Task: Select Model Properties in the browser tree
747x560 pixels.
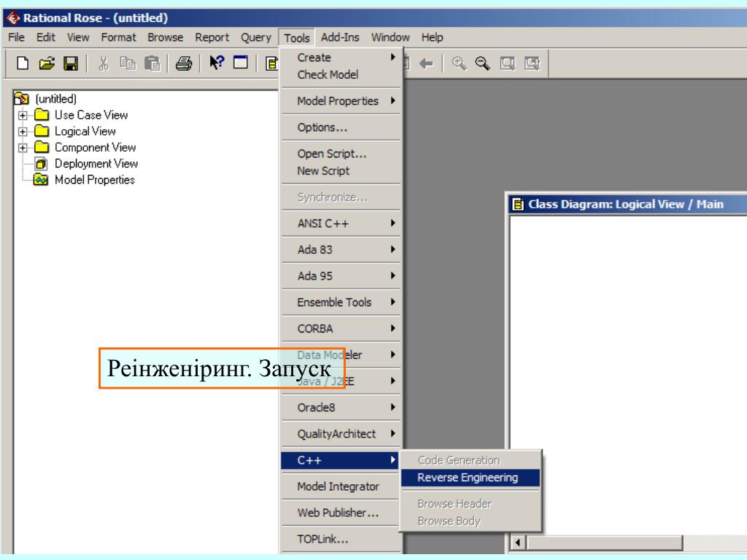Action: click(95, 180)
